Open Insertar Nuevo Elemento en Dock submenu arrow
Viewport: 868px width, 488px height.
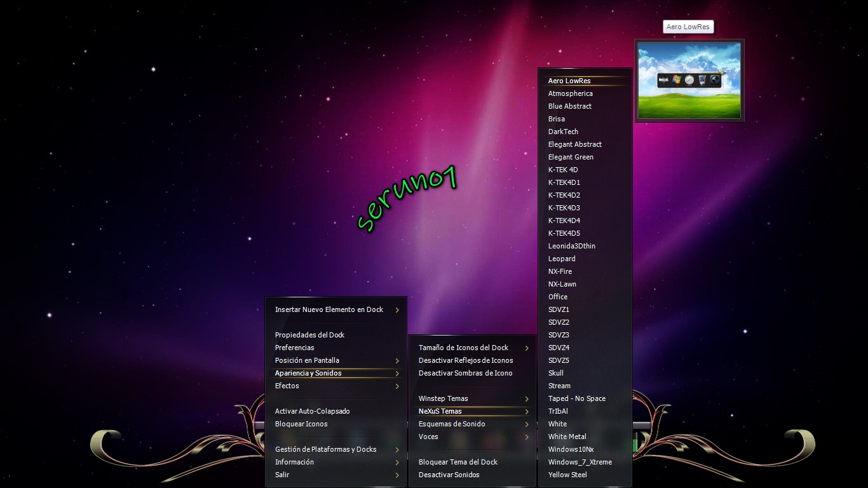click(x=397, y=310)
